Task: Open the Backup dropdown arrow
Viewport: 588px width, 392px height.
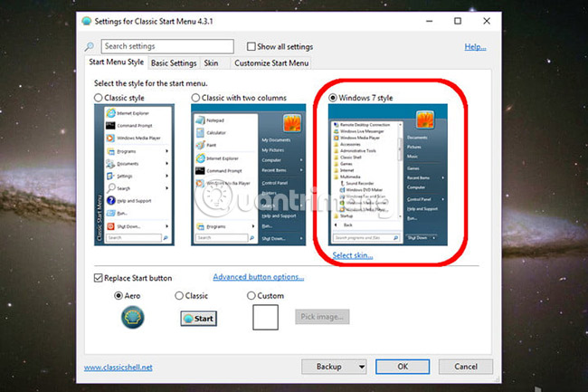Action: coord(362,367)
